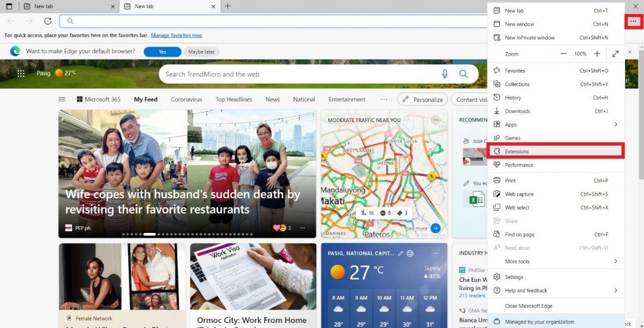Screen dimensions: 644x328
Task: Click the browser refresh icon
Action: (x=48, y=21)
